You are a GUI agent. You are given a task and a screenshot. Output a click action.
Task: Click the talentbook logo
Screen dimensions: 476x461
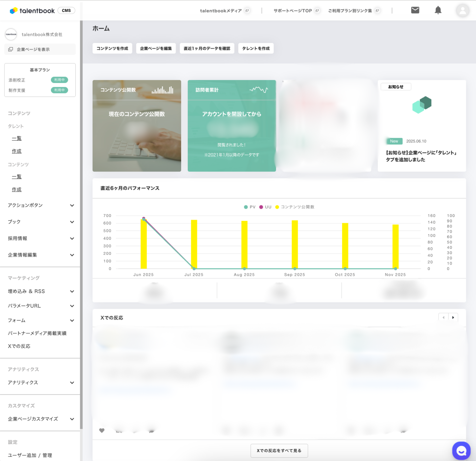tap(32, 11)
